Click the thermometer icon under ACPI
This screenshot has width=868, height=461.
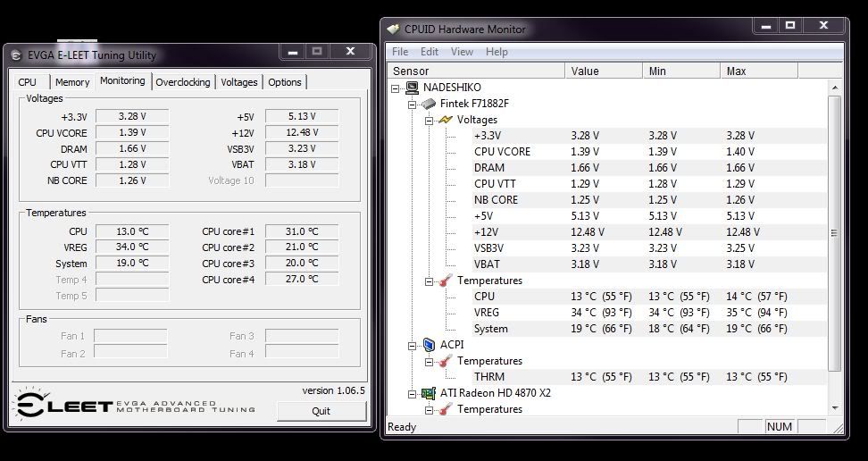pos(446,361)
